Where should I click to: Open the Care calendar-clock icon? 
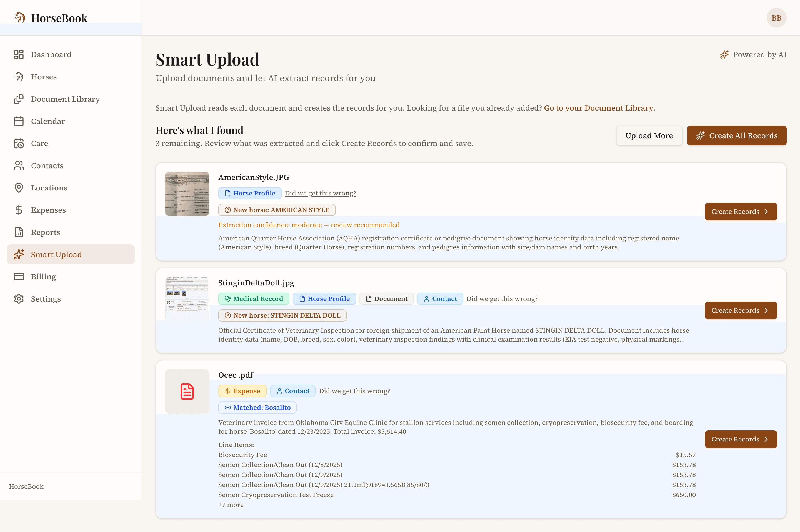pos(19,144)
